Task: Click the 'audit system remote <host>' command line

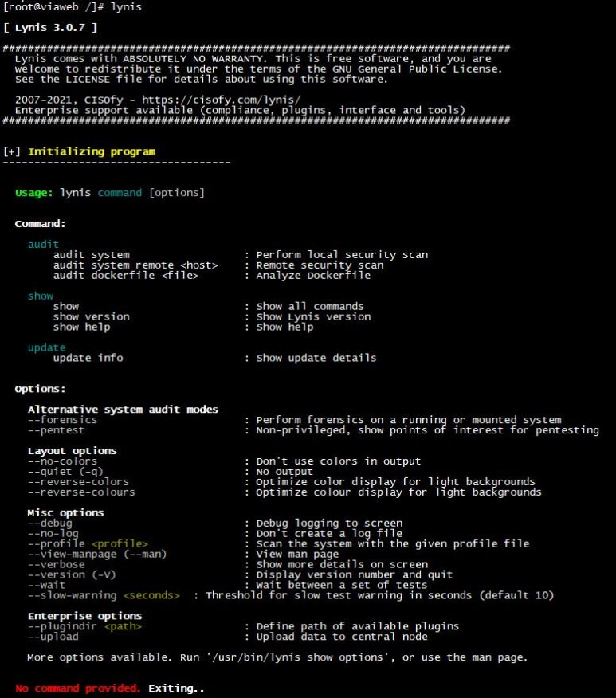Action: tap(135, 265)
